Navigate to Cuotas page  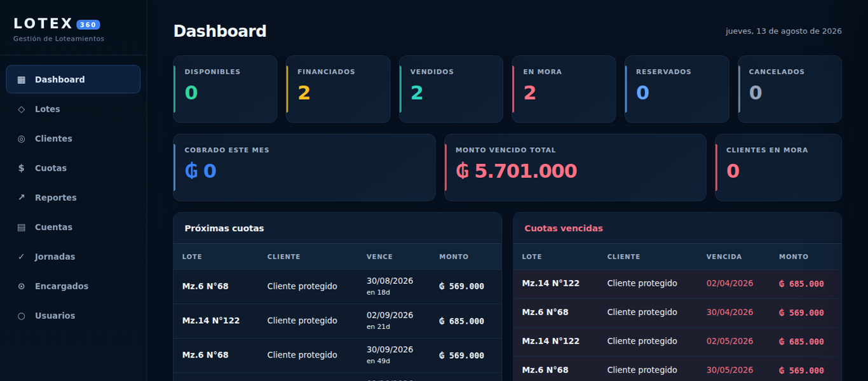click(73, 168)
